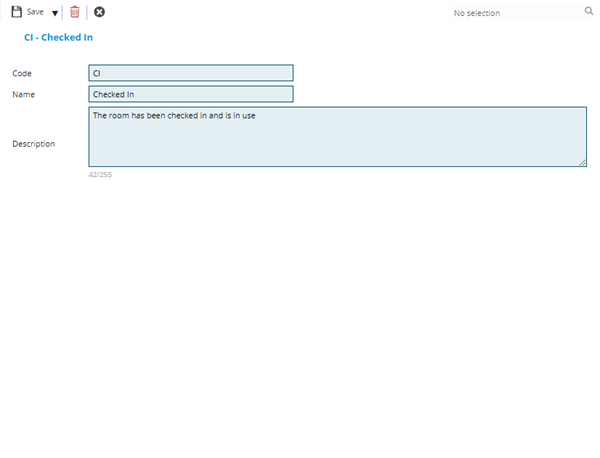The image size is (600, 458).
Task: Click into the Name input field
Action: coord(190,94)
